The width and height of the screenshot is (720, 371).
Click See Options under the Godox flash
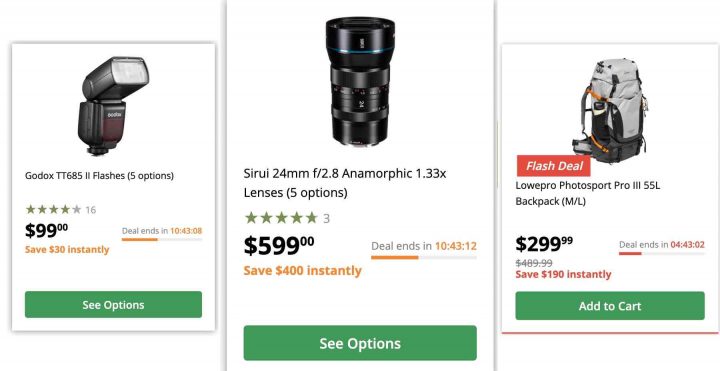pyautogui.click(x=113, y=304)
